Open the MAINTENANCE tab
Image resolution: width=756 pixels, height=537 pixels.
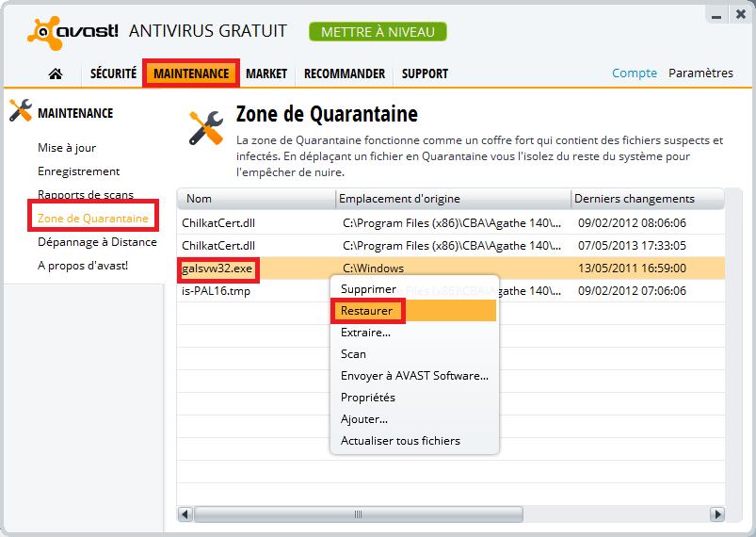(191, 73)
